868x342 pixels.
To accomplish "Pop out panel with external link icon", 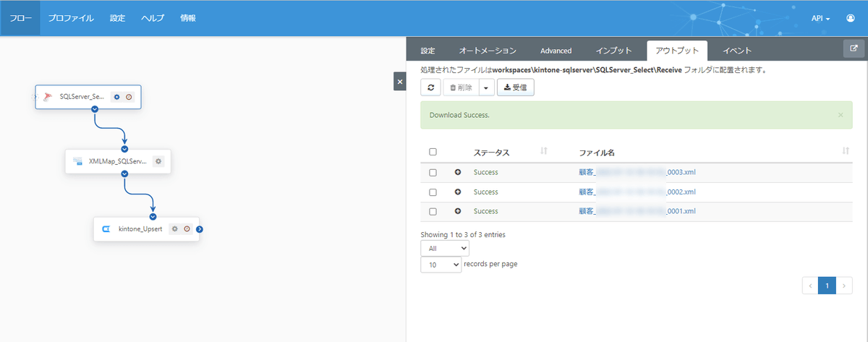I will [x=854, y=49].
